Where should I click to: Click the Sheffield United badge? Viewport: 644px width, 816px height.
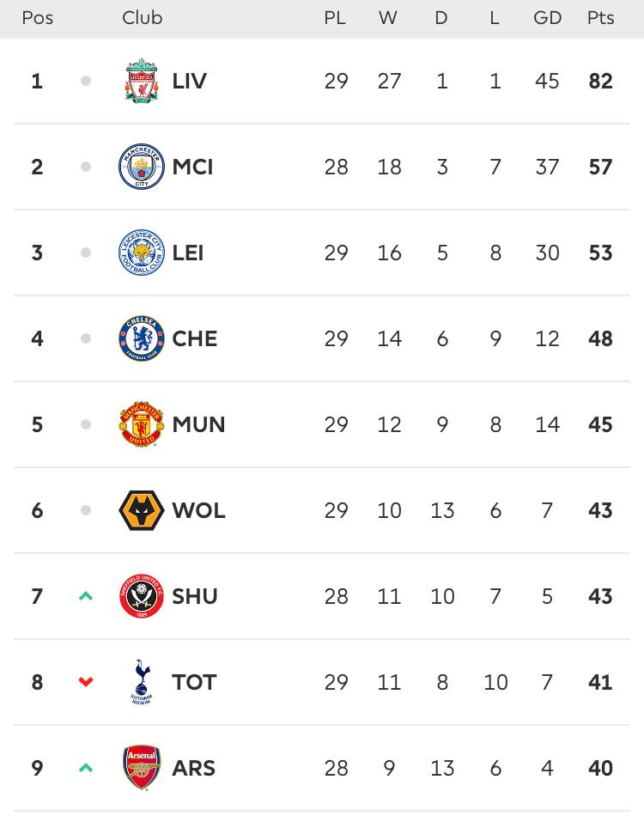[x=142, y=596]
